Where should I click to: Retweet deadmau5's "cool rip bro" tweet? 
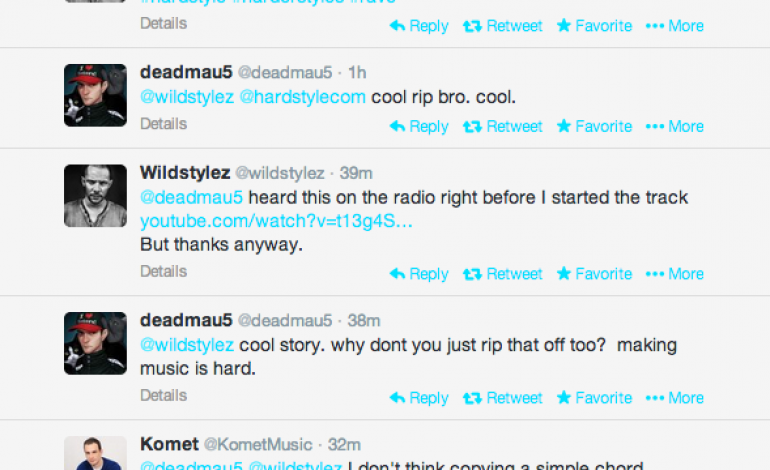[503, 126]
